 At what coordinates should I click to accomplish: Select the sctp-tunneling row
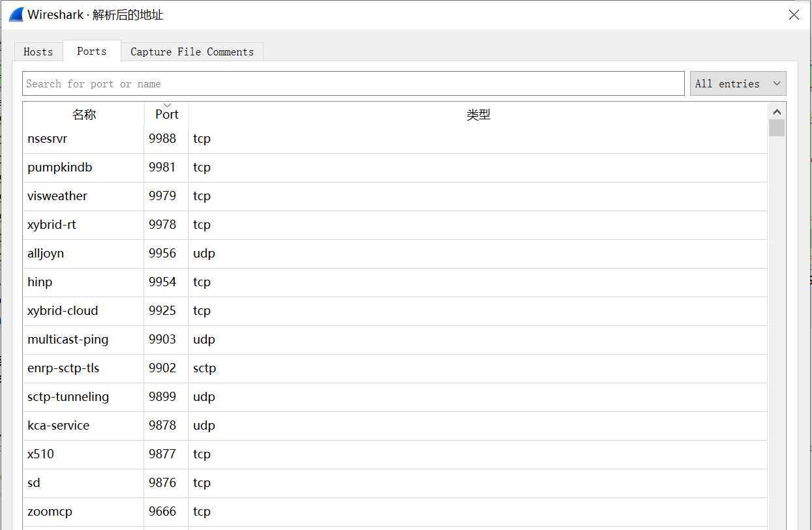[68, 397]
